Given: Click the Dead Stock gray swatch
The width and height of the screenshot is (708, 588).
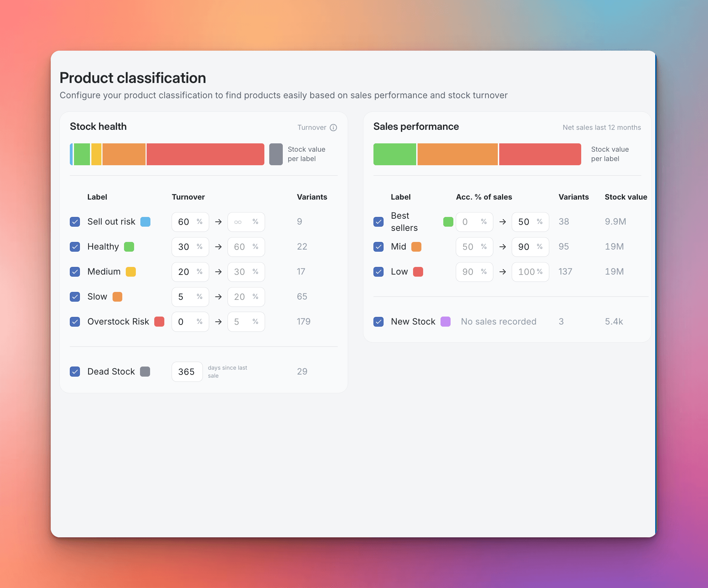Looking at the screenshot, I should tap(145, 372).
